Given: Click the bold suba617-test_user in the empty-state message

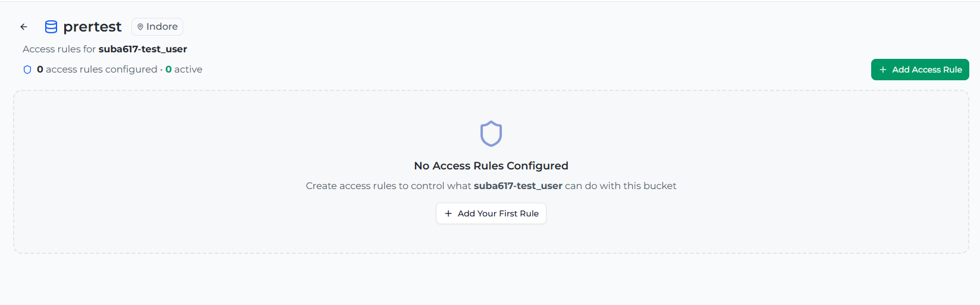Looking at the screenshot, I should (518, 186).
